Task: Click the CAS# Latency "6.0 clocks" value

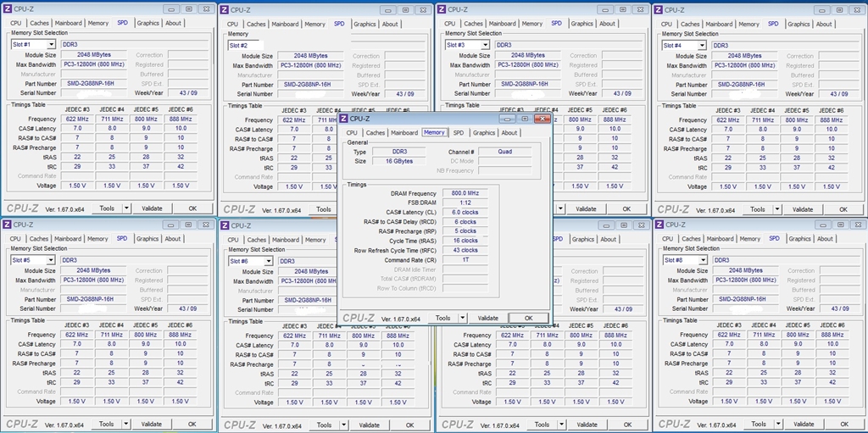Action: (x=465, y=212)
